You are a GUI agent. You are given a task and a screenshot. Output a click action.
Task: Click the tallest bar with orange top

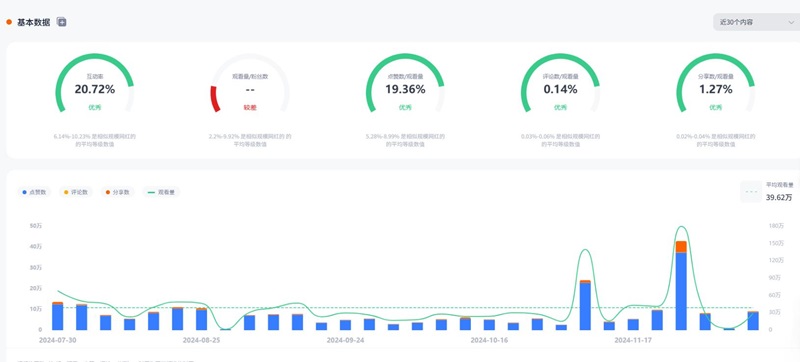pos(681,286)
